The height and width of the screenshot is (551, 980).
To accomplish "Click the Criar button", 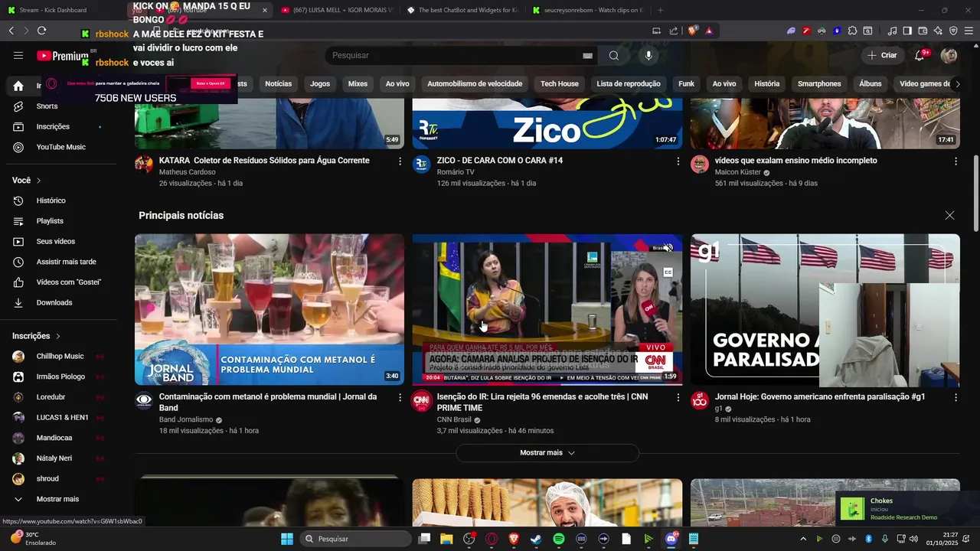I will click(x=882, y=55).
